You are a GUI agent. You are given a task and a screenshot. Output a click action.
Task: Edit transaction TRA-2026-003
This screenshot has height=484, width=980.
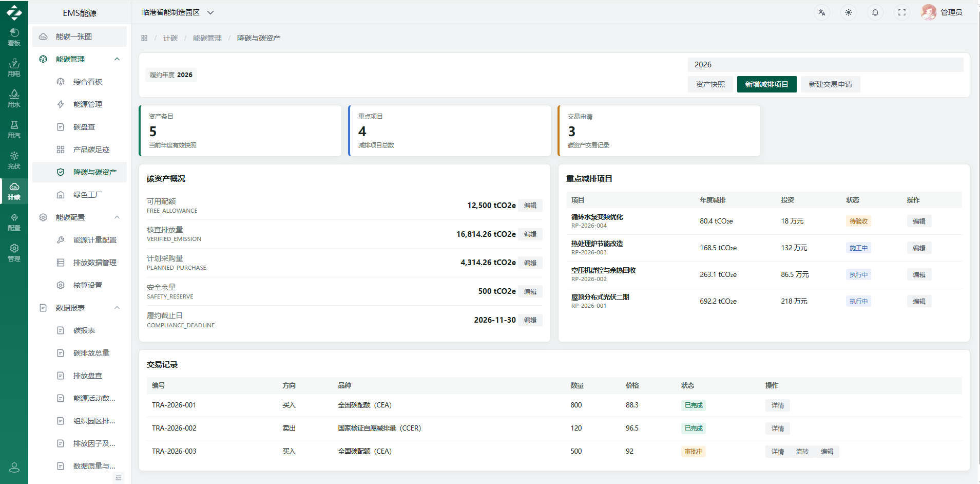827,452
